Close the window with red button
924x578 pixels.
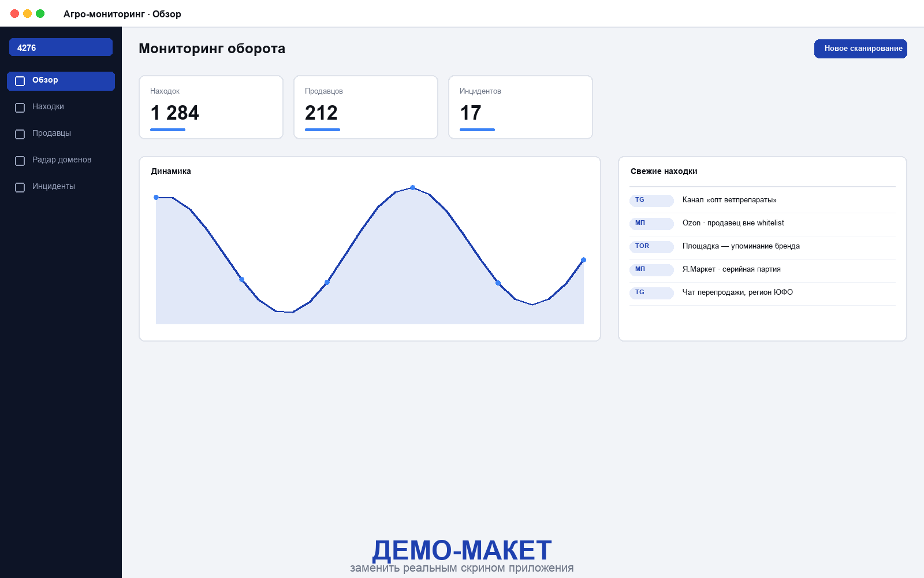point(14,13)
